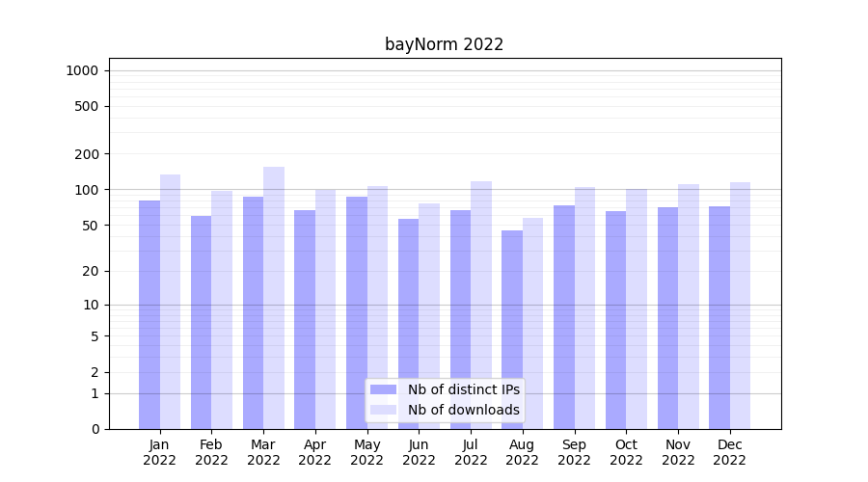This screenshot has height=482, width=868.
Task: Select the Feb 2022 distinct IPs bar
Action: coord(202,322)
